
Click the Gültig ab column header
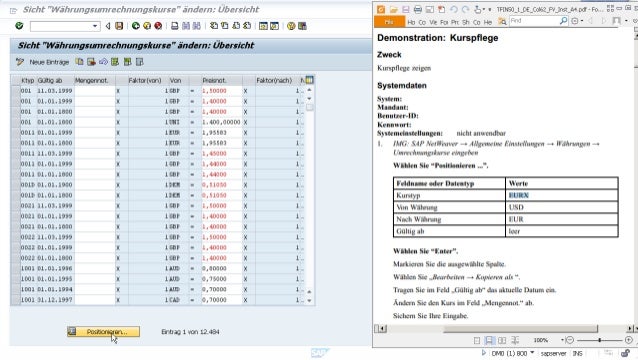(55, 81)
